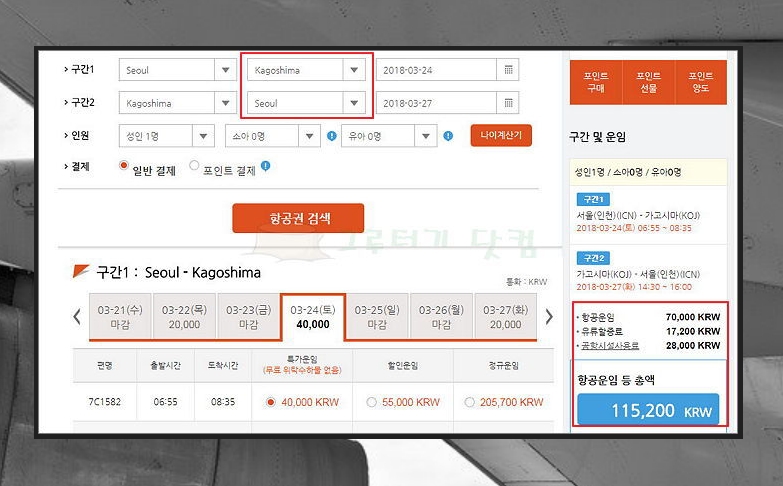
Task: Select 포인트 결제 radio button
Action: pos(194,165)
